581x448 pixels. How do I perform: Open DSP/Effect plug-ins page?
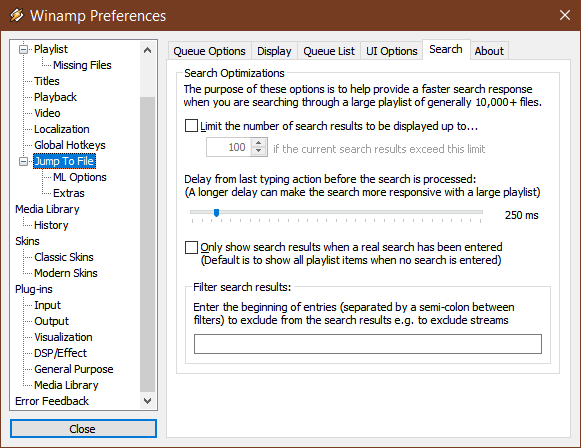pyautogui.click(x=60, y=353)
